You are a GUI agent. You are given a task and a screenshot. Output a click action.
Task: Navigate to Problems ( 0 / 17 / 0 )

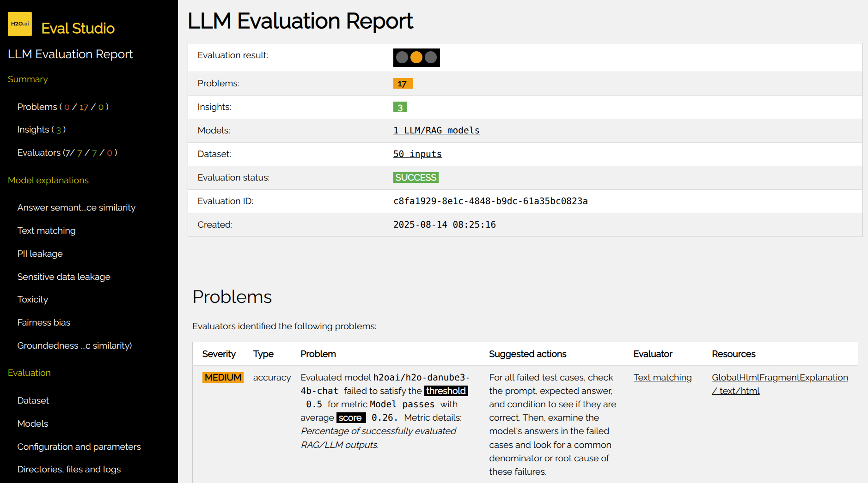(x=63, y=107)
